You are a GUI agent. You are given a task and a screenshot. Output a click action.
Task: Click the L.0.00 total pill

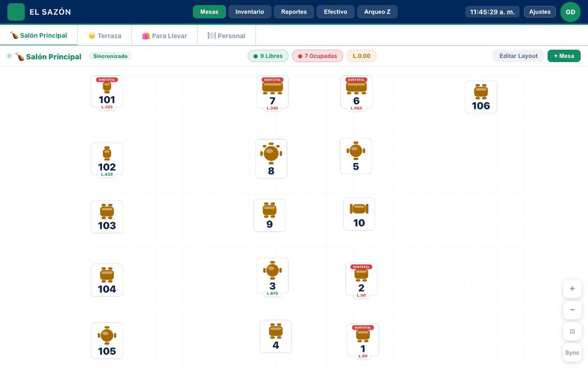tap(361, 56)
